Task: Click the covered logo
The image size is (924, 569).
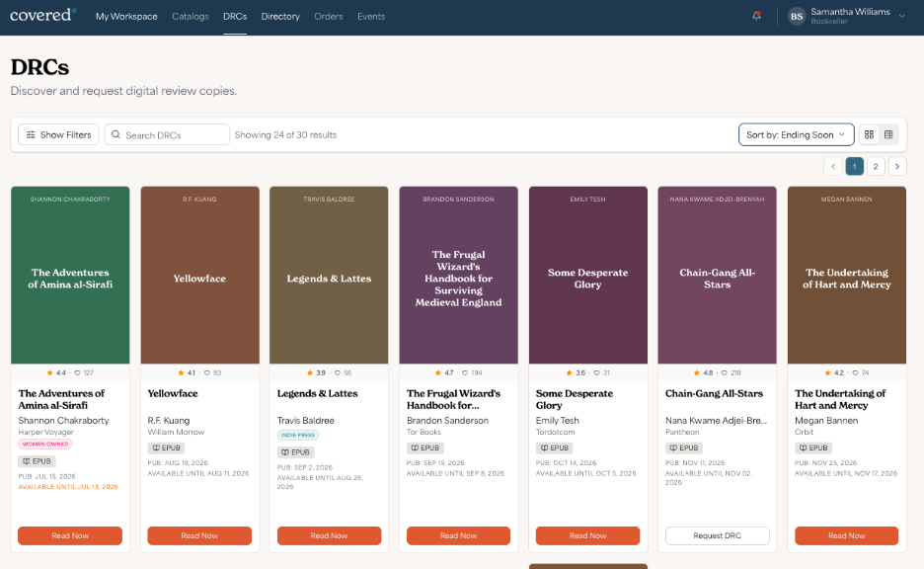Action: pyautogui.click(x=43, y=15)
